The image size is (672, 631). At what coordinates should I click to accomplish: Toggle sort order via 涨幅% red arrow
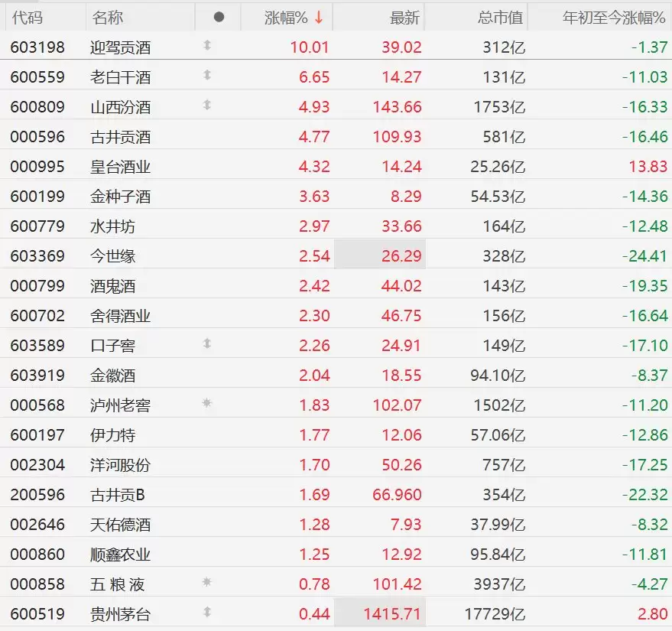point(319,17)
